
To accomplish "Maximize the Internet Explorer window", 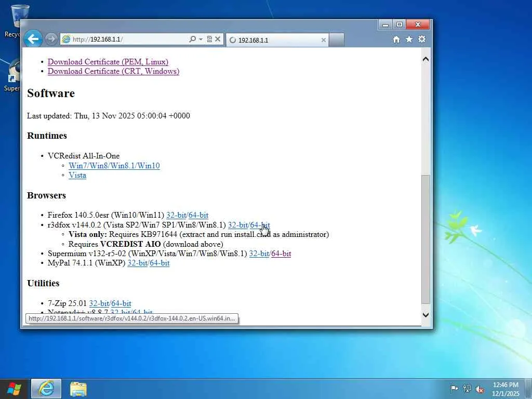I will tap(400, 24).
